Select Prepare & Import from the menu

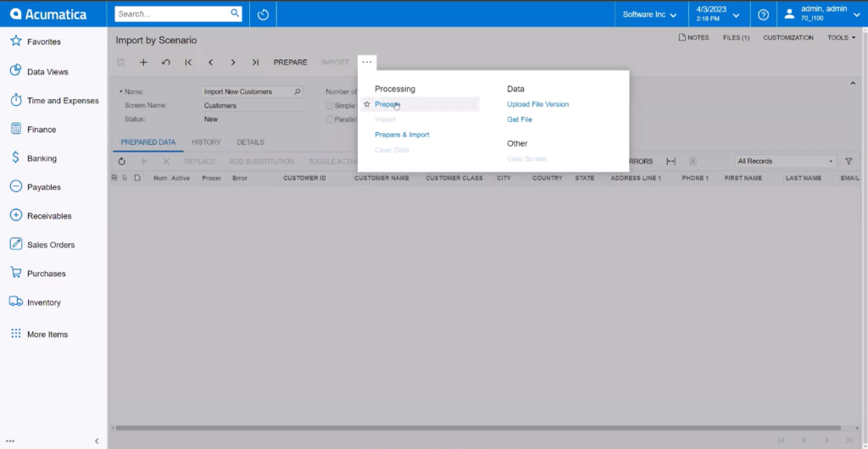[x=402, y=135]
